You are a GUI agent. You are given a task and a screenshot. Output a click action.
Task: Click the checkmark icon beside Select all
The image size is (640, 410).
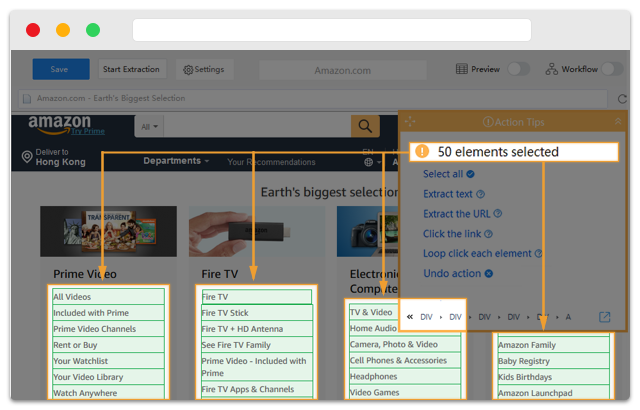[470, 174]
